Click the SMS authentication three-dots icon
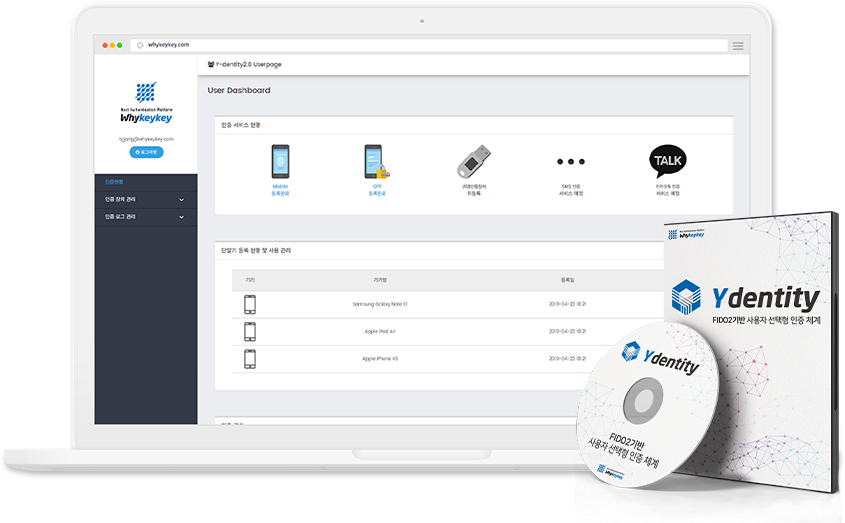845x523 pixels. point(571,162)
